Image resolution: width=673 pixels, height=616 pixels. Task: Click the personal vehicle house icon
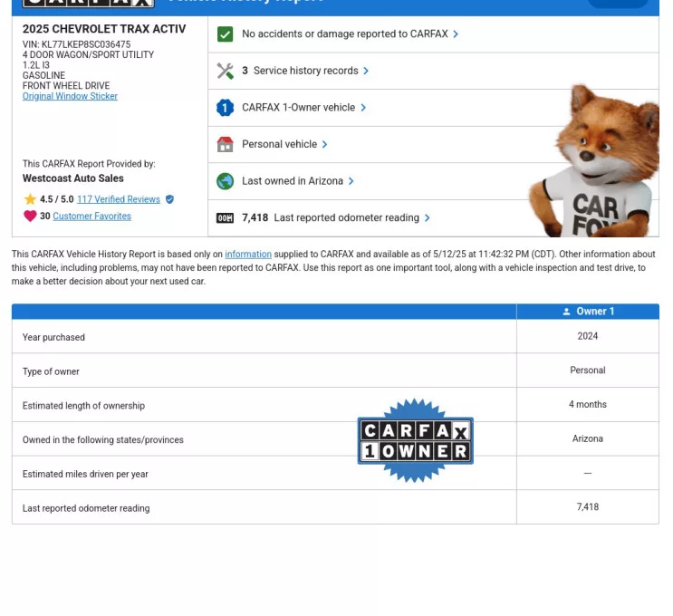(x=226, y=144)
